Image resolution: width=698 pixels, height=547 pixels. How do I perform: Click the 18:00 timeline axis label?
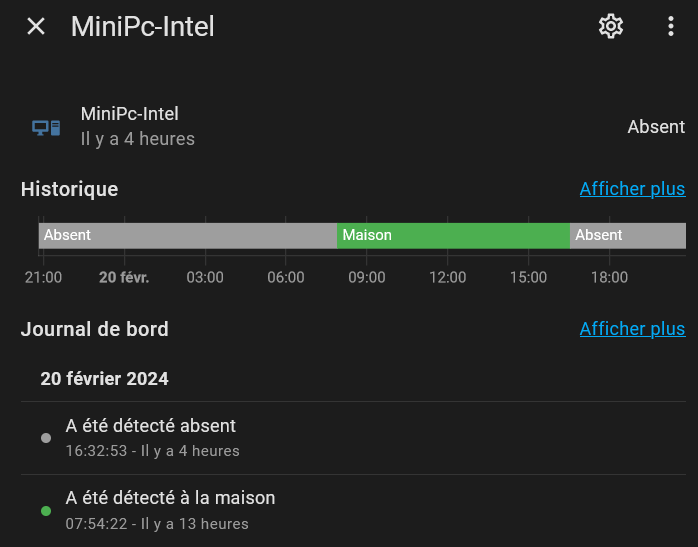(x=609, y=277)
